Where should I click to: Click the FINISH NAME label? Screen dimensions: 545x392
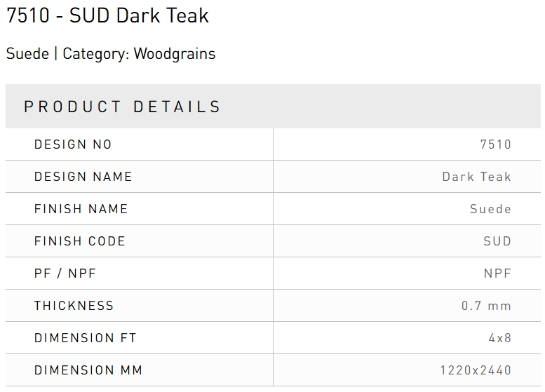coord(81,209)
